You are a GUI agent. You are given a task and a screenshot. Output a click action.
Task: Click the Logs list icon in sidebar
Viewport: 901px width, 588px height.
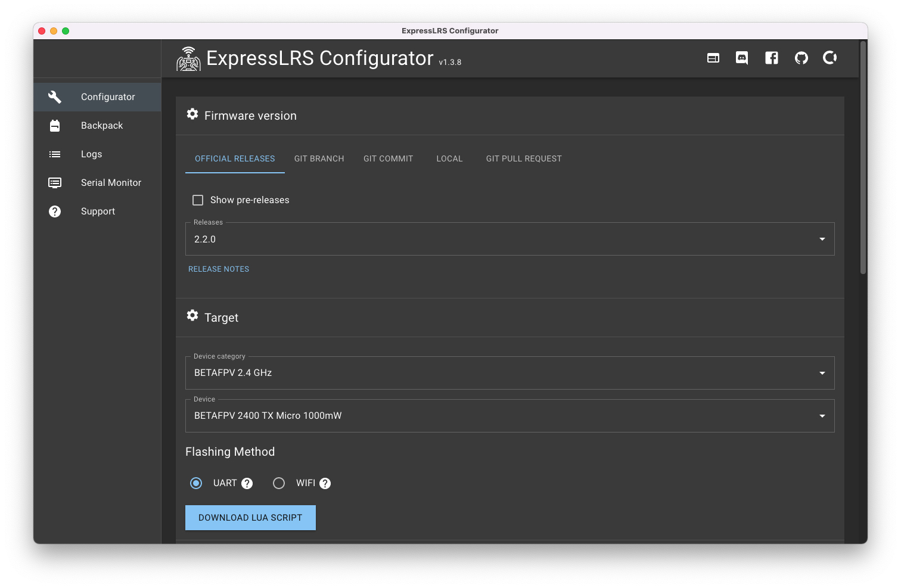[x=55, y=154]
